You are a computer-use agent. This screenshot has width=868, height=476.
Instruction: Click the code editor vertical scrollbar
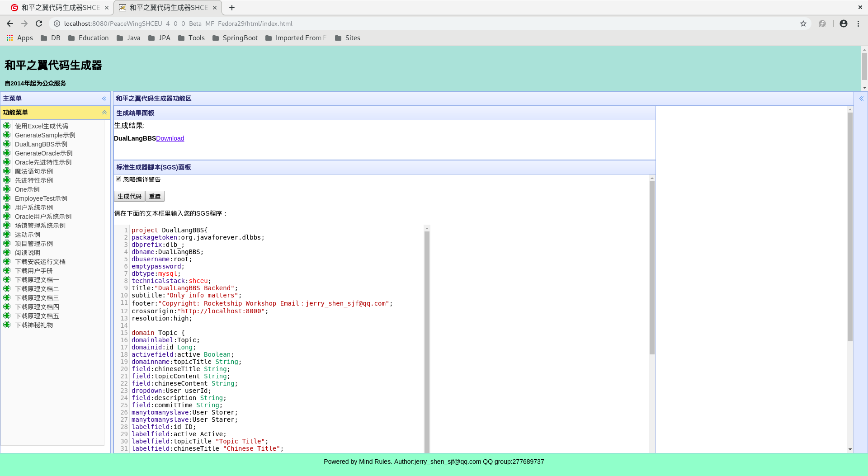[x=427, y=341]
